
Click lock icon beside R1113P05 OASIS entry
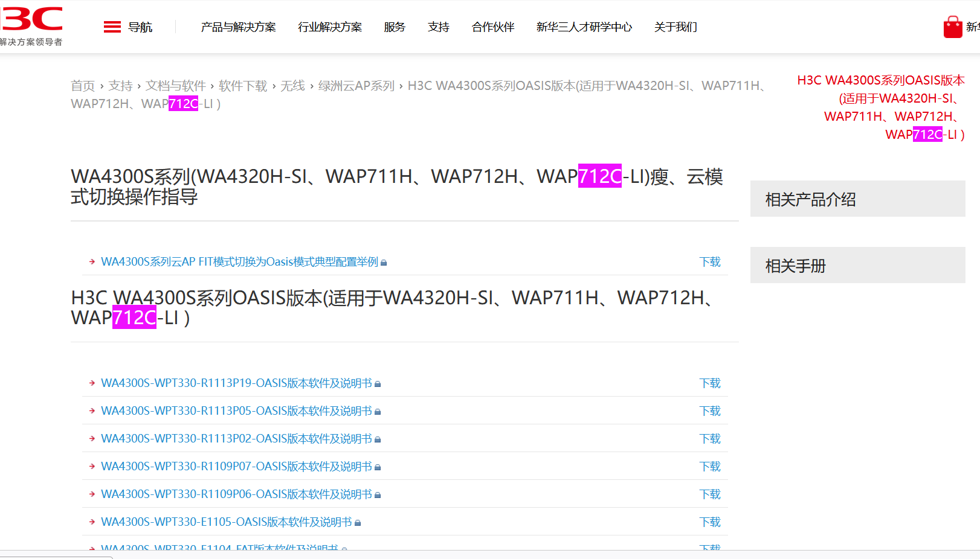pos(378,412)
